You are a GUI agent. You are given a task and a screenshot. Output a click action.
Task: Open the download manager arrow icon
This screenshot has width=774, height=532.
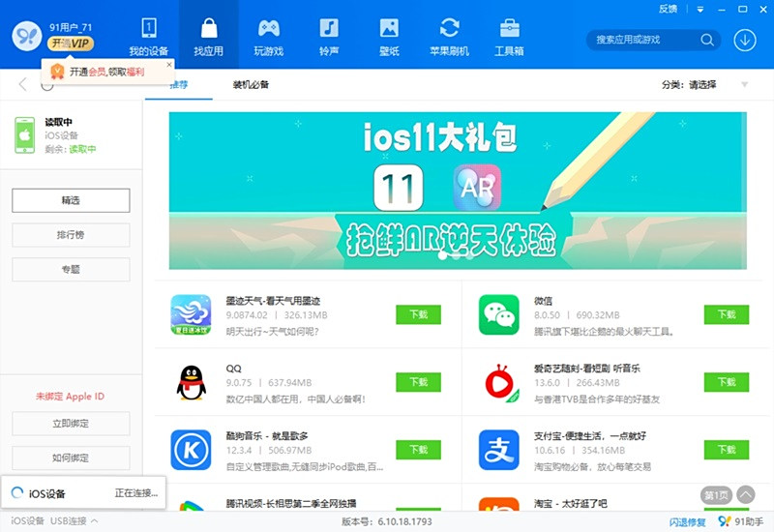click(x=744, y=40)
